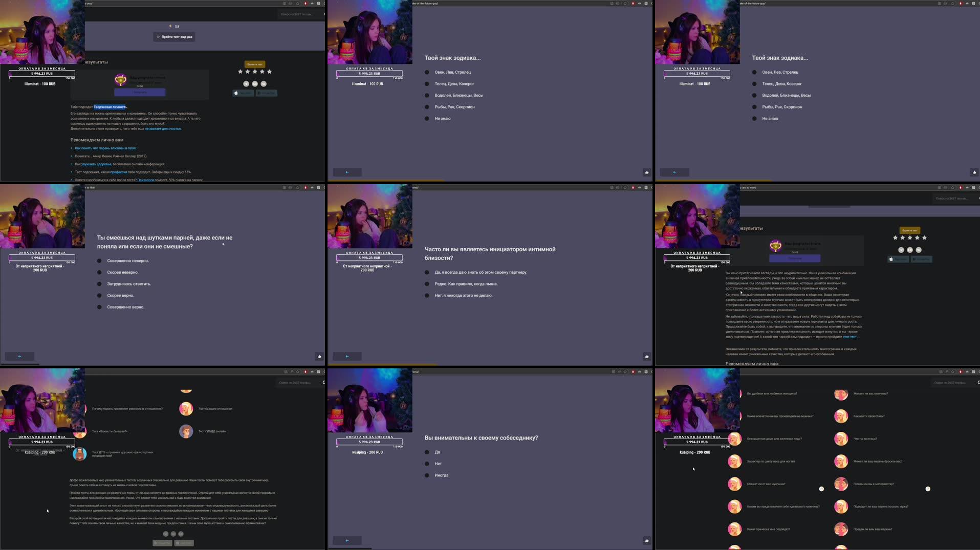Click the 'Поиск по 3657 тестам' search field
The height and width of the screenshot is (550, 980).
tap(299, 14)
